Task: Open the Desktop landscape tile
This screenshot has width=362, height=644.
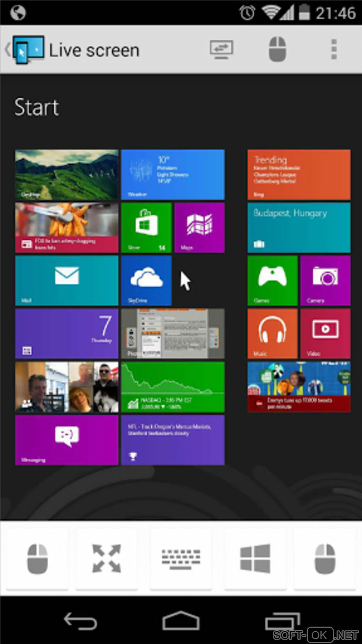Action: (x=67, y=175)
